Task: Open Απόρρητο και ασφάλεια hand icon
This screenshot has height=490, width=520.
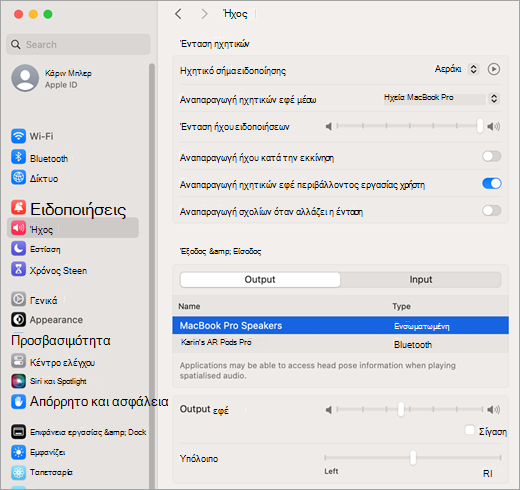Action: (x=18, y=402)
